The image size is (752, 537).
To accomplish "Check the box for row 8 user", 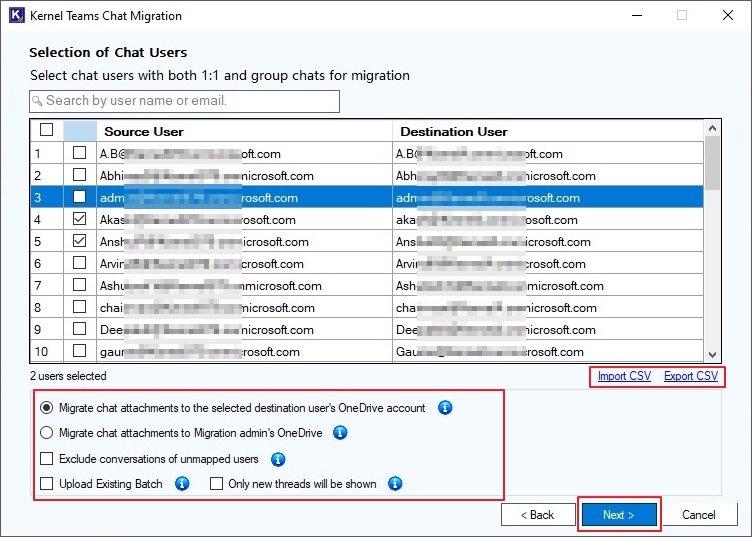I will (x=80, y=306).
